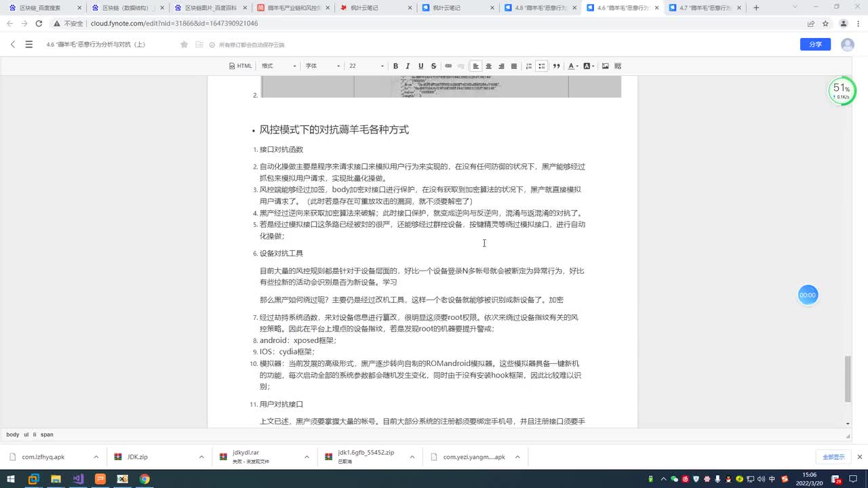Toggle the bulleted list button
868x488 pixels.
(x=541, y=66)
